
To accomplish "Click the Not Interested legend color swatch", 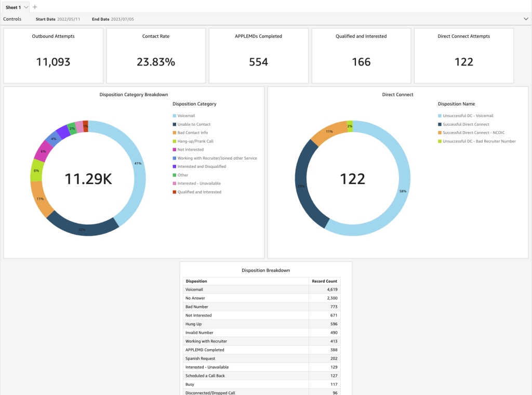I will point(175,149).
